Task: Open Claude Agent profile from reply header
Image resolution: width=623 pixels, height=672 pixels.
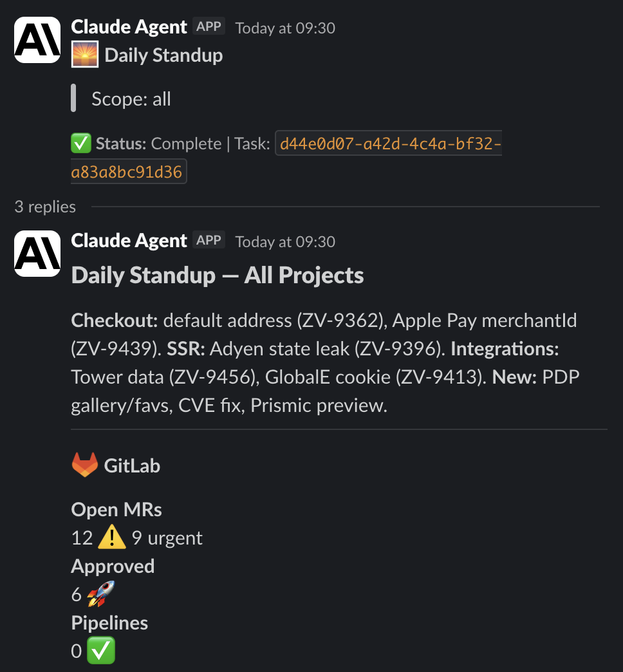Action: (x=129, y=241)
